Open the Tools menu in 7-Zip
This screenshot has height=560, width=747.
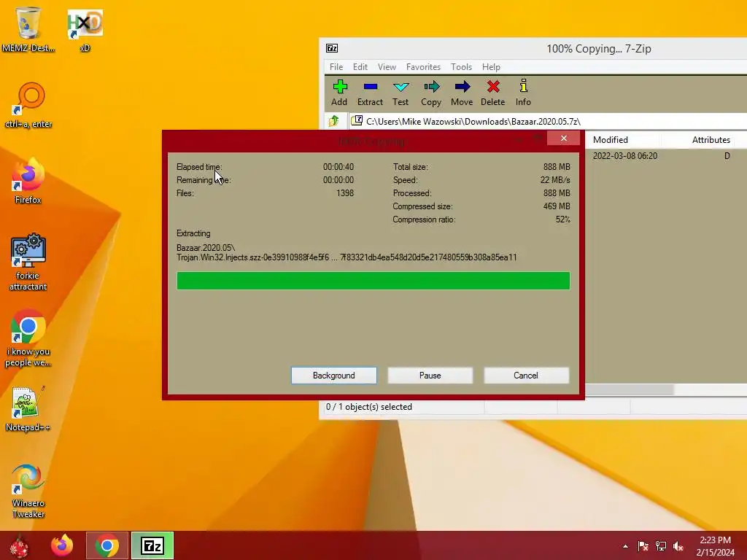tap(461, 66)
